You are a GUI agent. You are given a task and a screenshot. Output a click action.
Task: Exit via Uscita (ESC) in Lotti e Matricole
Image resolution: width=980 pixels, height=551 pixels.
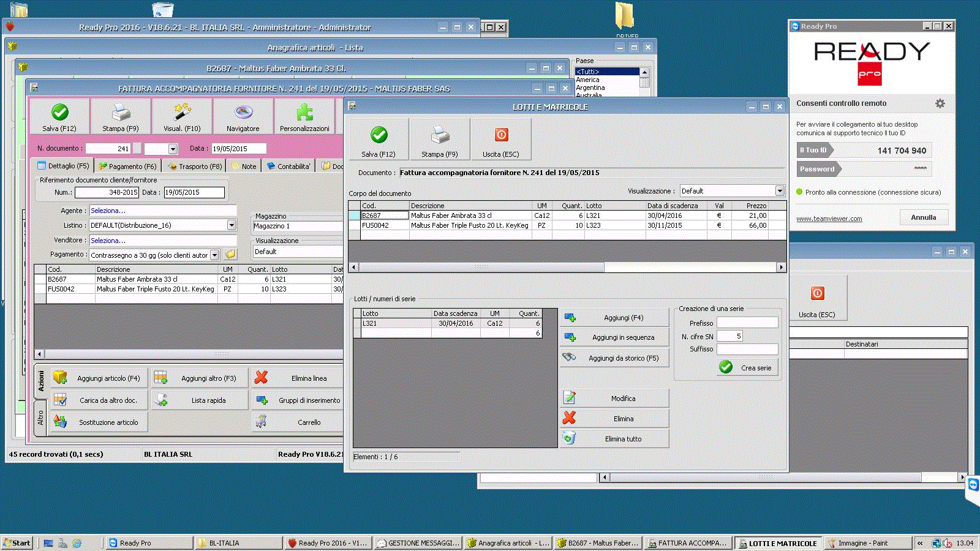501,140
